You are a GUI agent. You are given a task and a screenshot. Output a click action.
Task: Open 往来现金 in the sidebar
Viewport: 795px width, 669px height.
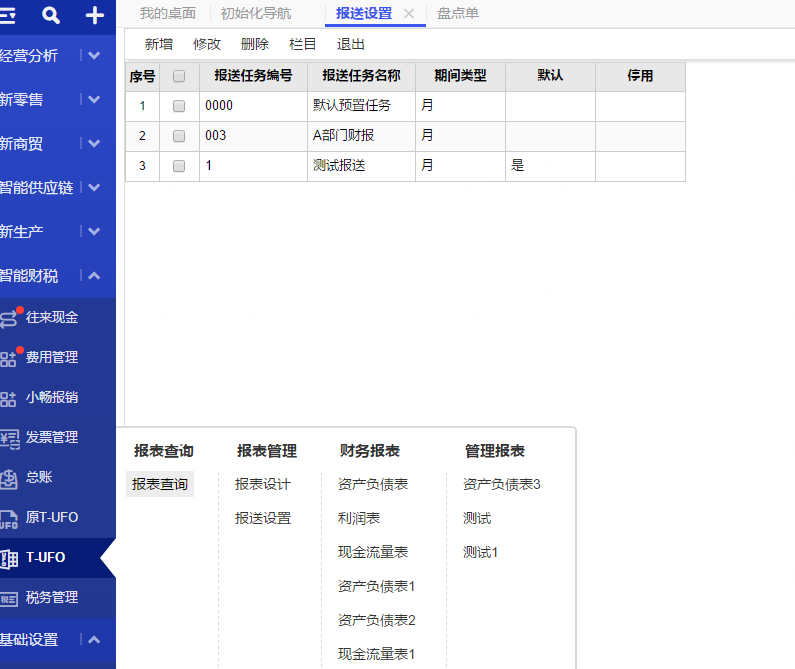[52, 317]
